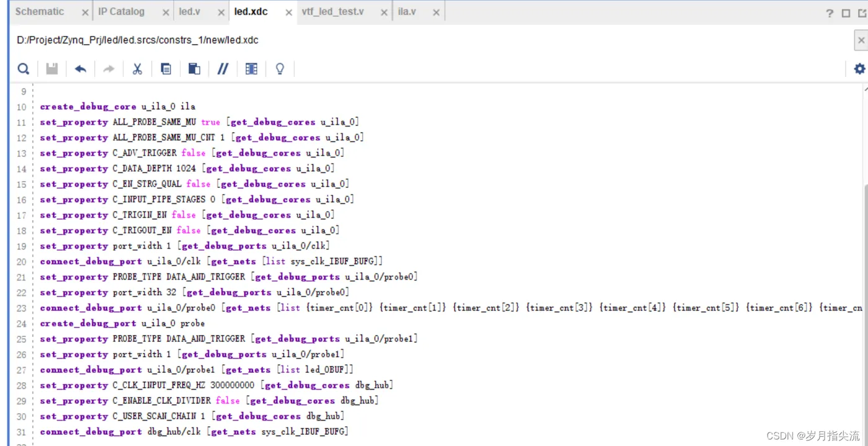This screenshot has height=446, width=868.
Task: Click line 10 create_debug_core u_ila_0 ila
Action: [118, 107]
